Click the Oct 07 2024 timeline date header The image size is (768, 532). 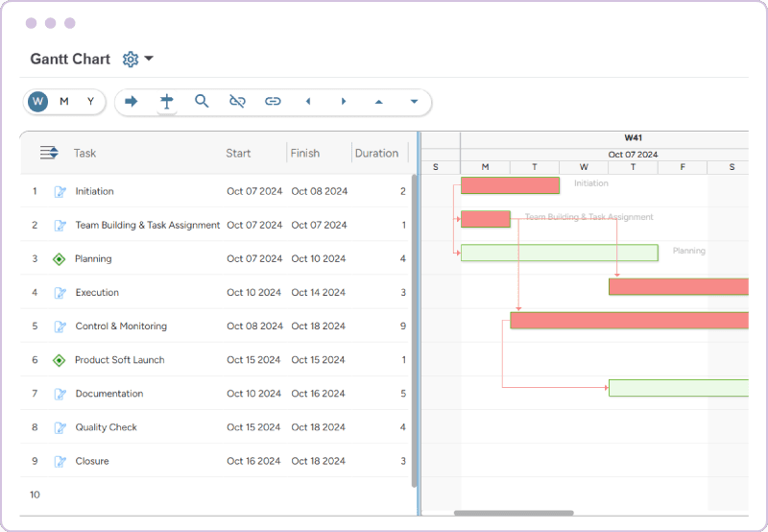coord(633,155)
